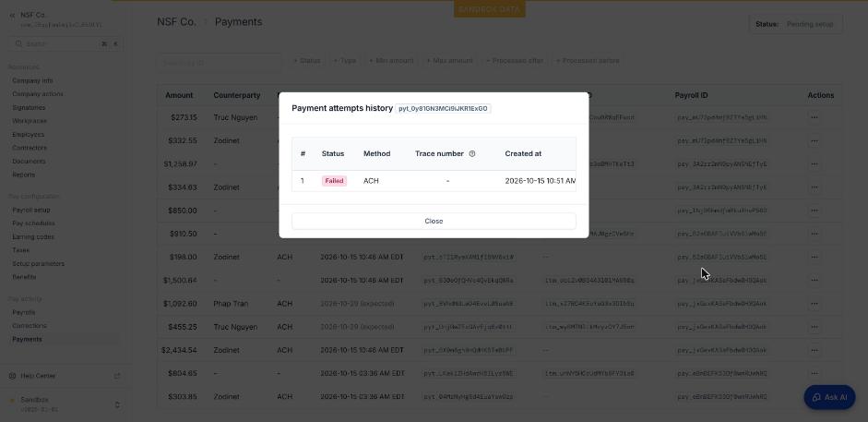Click the payment ID chip pyt_0y81GN3MCi9iJKR1ExGO
Image resolution: width=868 pixels, height=422 pixels.
(x=443, y=109)
